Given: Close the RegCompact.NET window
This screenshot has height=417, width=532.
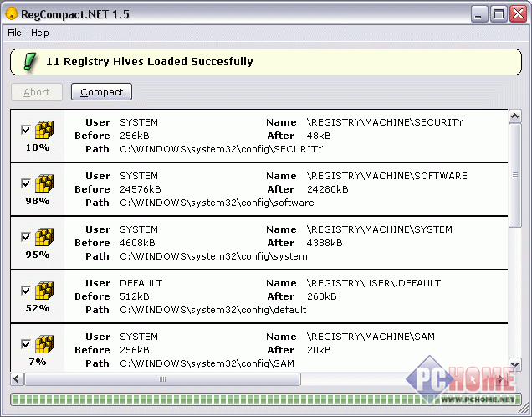Looking at the screenshot, I should [x=518, y=14].
